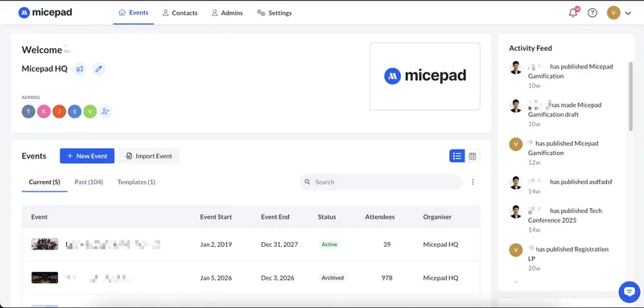Click the Dec 3, 2026 end date
Viewport: 644px width, 308px height.
pos(278,278)
